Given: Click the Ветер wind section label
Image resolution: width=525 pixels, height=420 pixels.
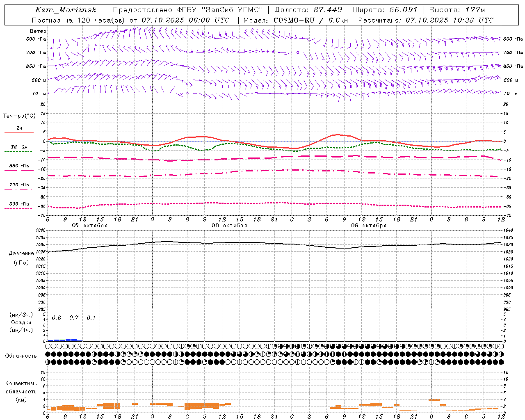Looking at the screenshot, I should tap(38, 31).
